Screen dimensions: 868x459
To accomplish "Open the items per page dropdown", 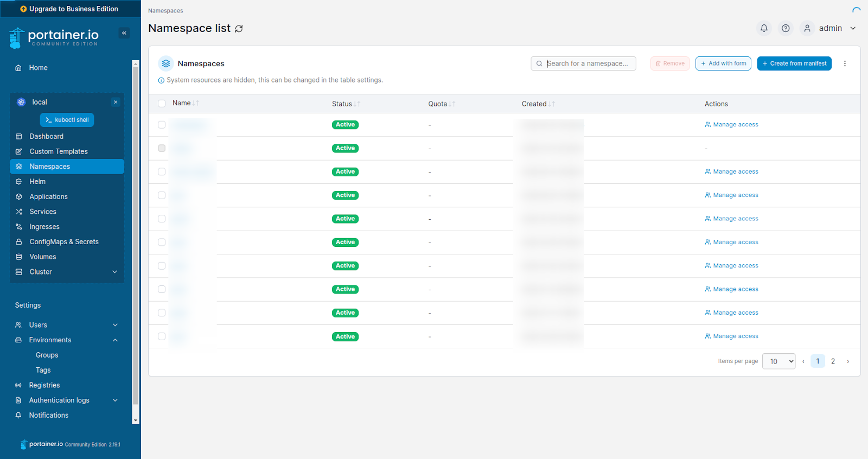I will (778, 361).
